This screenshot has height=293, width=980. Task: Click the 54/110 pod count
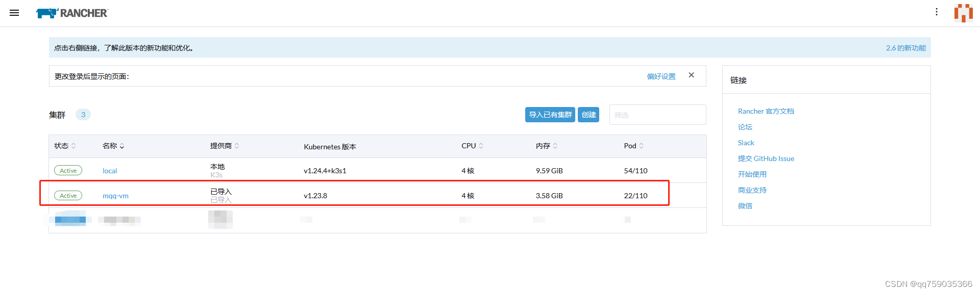coord(635,171)
